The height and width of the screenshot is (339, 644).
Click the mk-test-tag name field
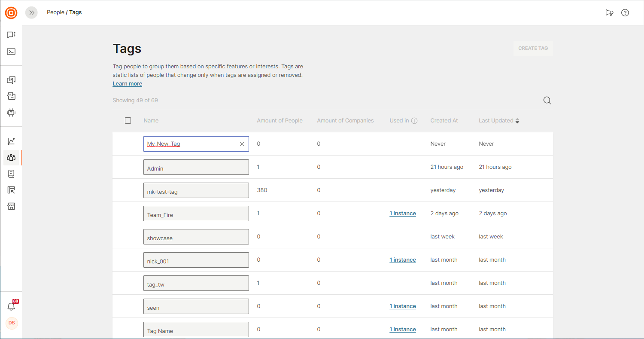click(x=196, y=190)
